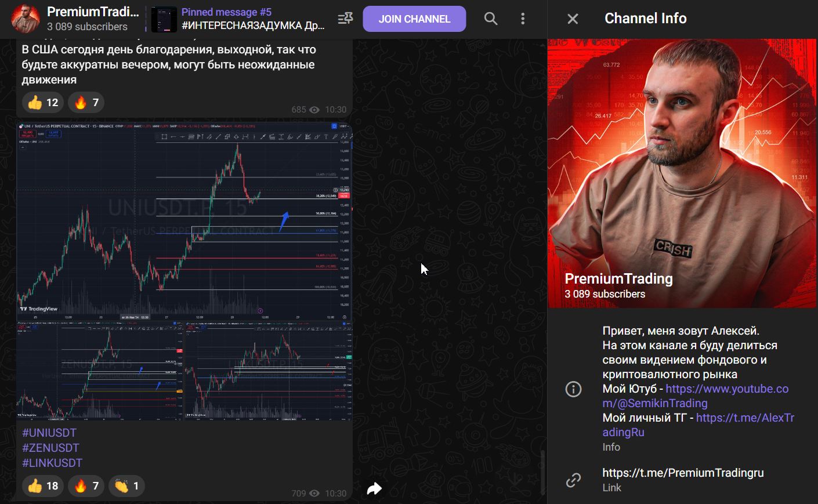Close the Channel Info panel
The width and height of the screenshot is (818, 504).
coord(573,19)
